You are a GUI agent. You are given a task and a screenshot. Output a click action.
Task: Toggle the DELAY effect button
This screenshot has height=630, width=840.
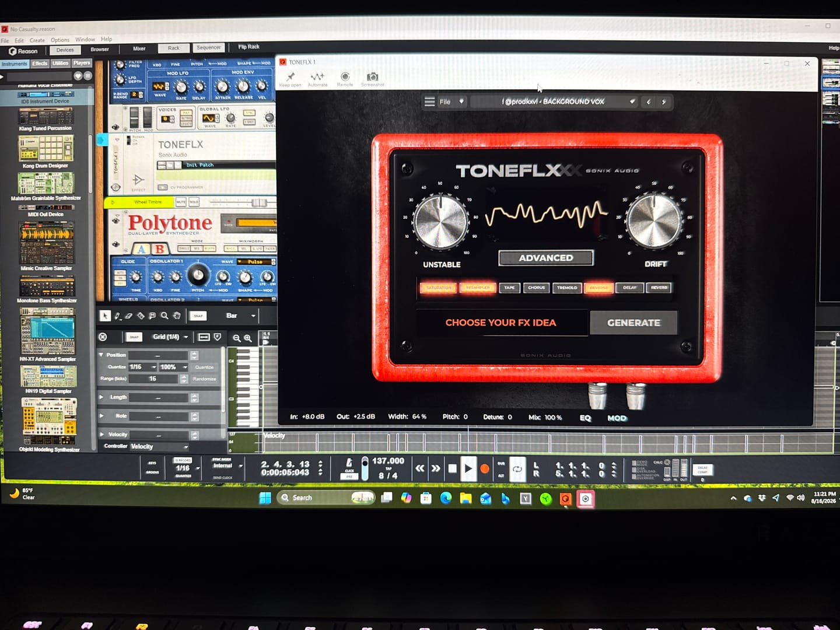point(630,288)
